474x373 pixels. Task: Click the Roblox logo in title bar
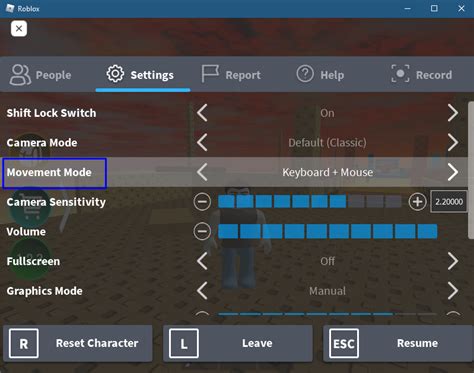pos(10,8)
